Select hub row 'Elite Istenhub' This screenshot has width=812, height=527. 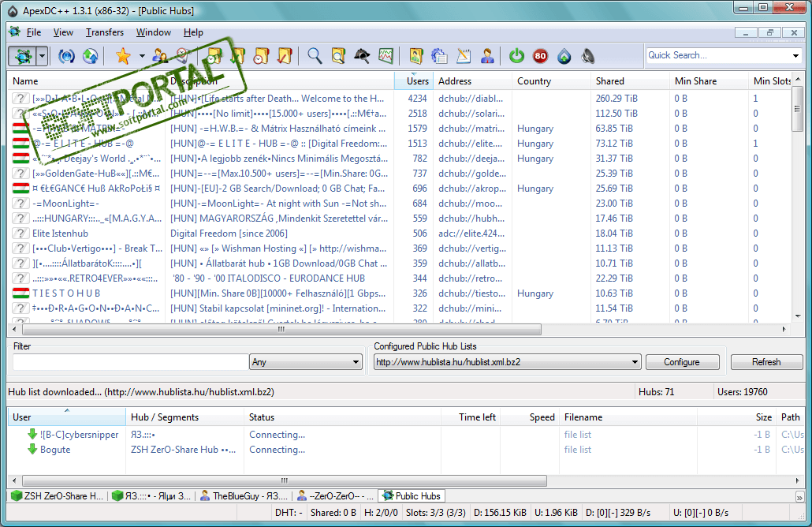click(x=399, y=234)
